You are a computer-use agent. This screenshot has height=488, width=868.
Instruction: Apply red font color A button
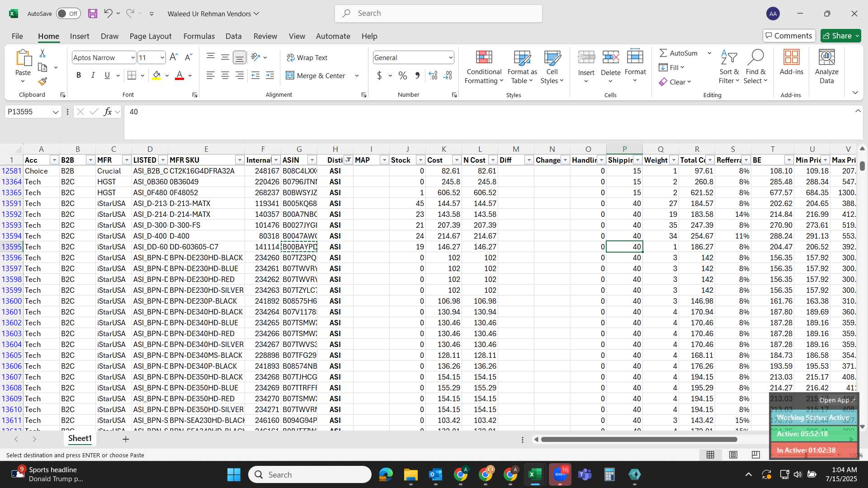coord(179,75)
